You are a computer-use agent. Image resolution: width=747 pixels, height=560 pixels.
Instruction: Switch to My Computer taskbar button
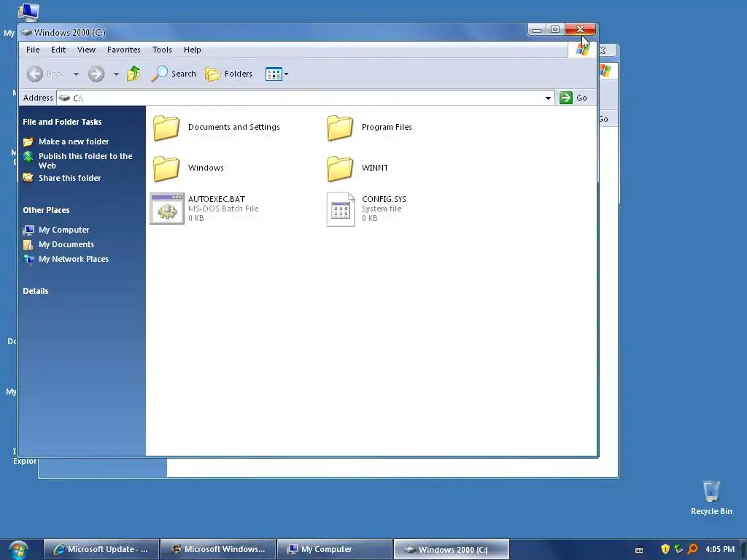(x=335, y=550)
